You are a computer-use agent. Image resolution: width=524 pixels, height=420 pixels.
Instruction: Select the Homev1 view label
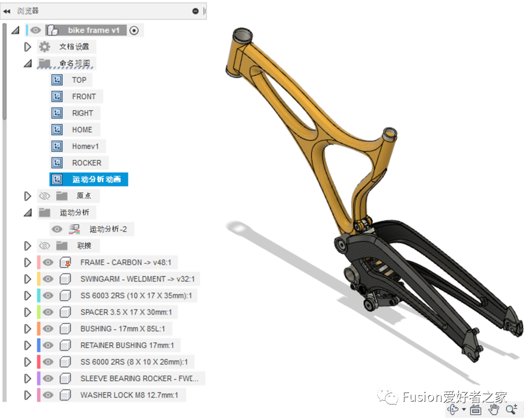(x=85, y=146)
